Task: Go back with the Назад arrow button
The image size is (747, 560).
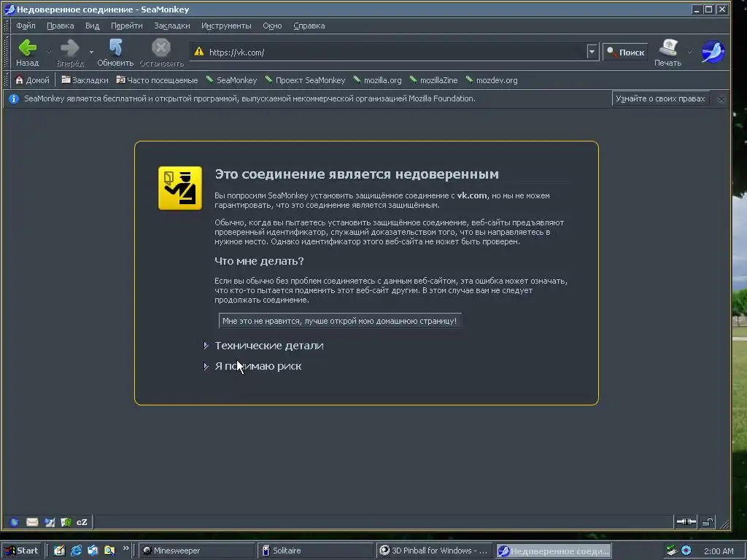Action: [x=28, y=52]
